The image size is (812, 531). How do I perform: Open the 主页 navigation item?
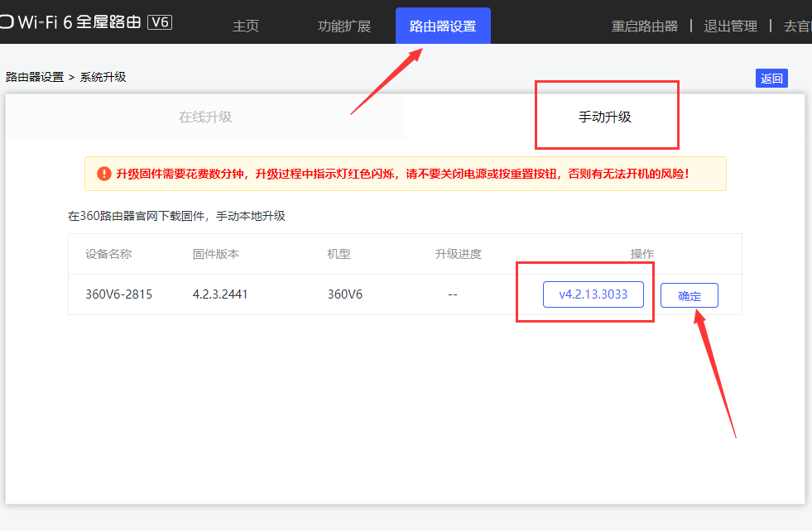point(246,26)
